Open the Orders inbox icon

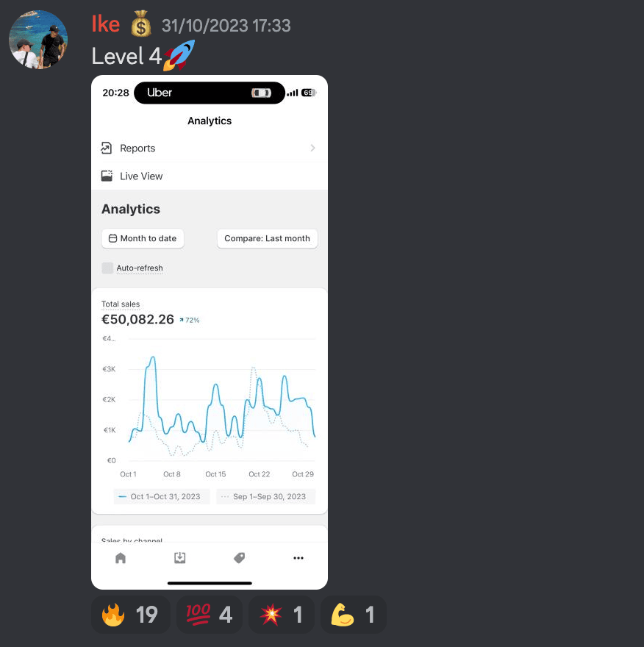click(x=180, y=558)
